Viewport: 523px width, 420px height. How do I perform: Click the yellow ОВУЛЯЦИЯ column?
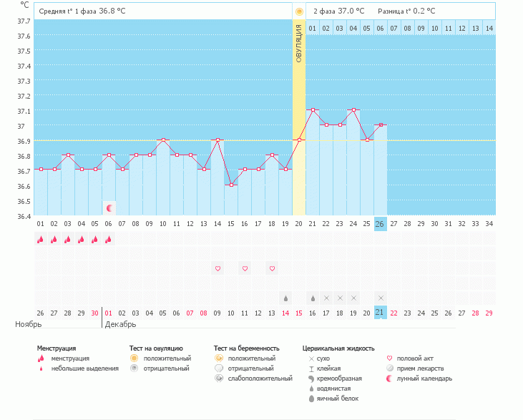tap(299, 122)
